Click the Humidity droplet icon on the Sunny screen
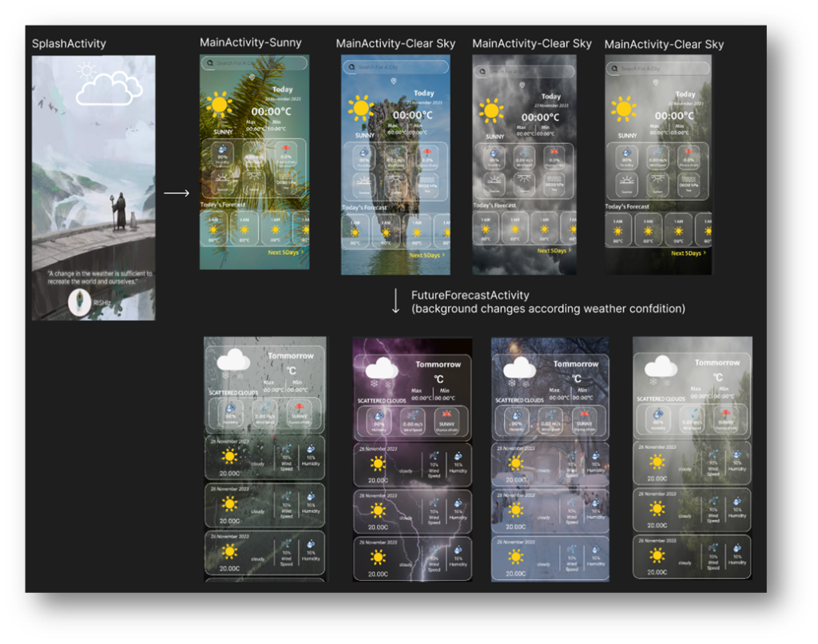 [223, 148]
